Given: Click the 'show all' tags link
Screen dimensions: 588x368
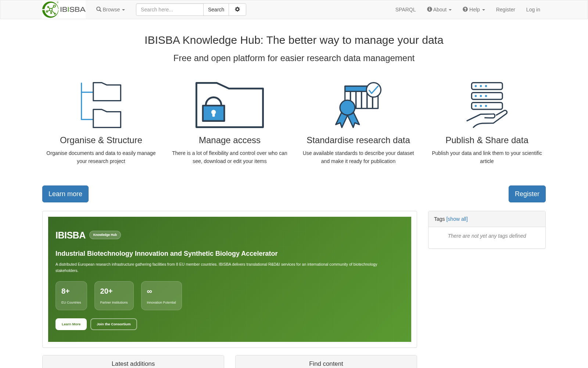Looking at the screenshot, I should click(457, 219).
